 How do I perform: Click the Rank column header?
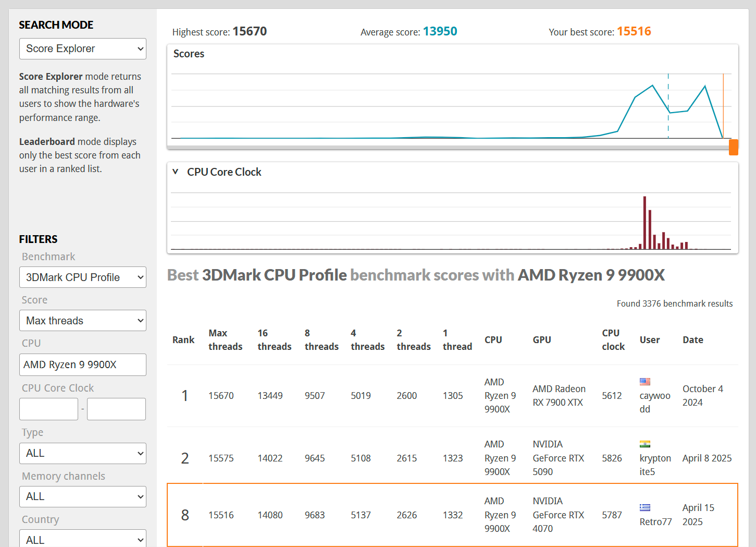click(x=183, y=339)
